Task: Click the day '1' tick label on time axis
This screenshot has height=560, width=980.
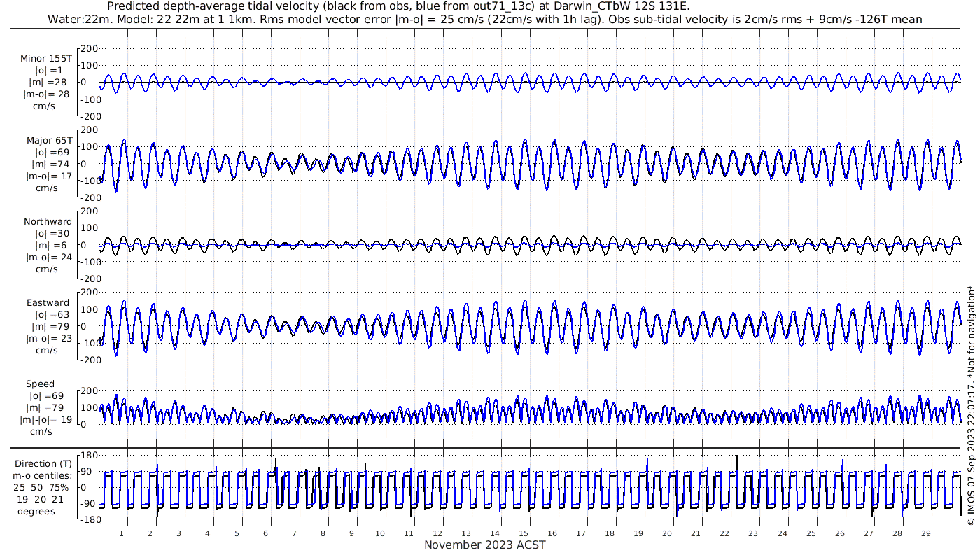Action: coord(121,533)
